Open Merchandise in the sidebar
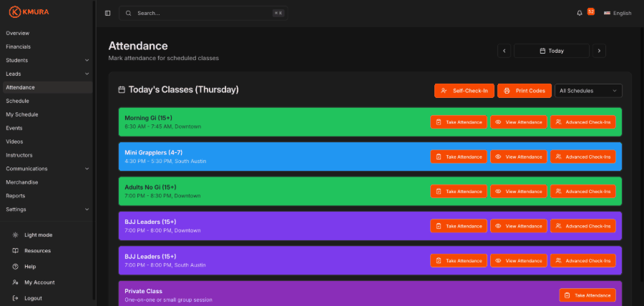644x306 pixels. point(48,182)
